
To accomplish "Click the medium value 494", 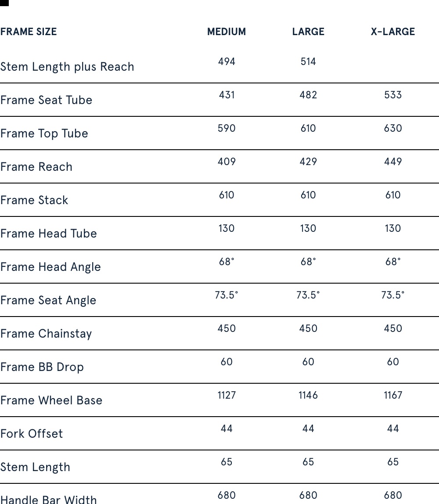I will [x=227, y=61].
